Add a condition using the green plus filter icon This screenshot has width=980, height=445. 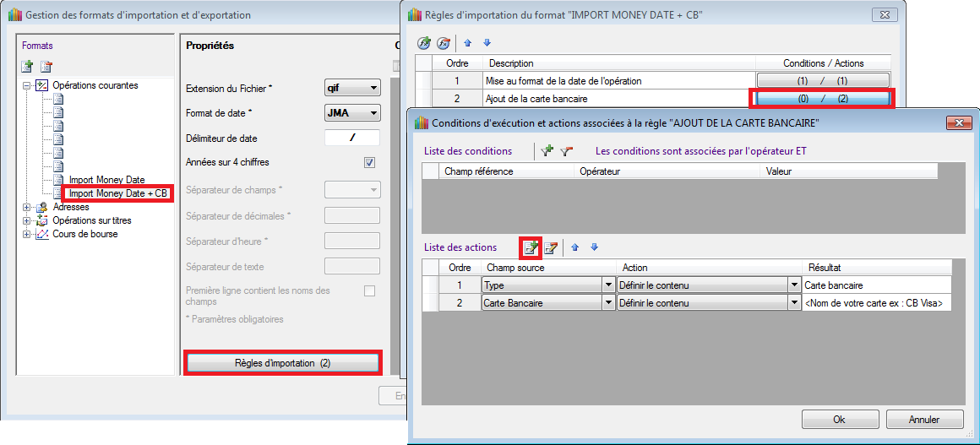(x=547, y=151)
